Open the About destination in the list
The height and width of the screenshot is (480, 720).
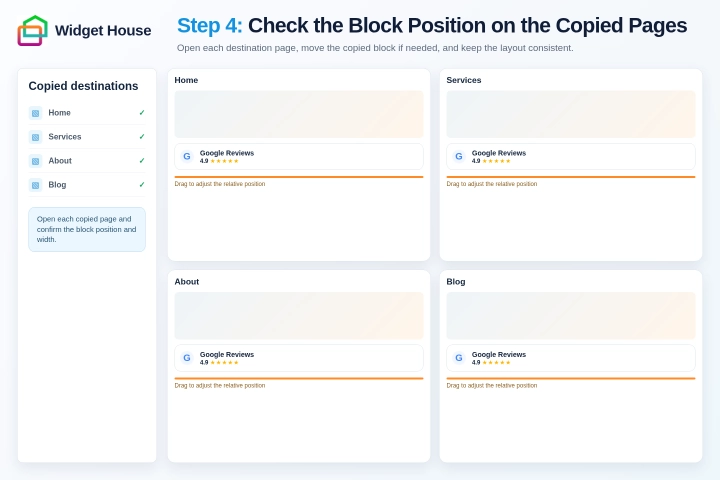pos(87,161)
